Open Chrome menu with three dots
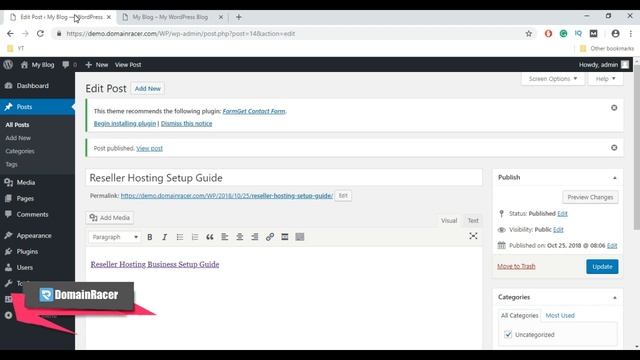This screenshot has height=360, width=640. (x=631, y=33)
